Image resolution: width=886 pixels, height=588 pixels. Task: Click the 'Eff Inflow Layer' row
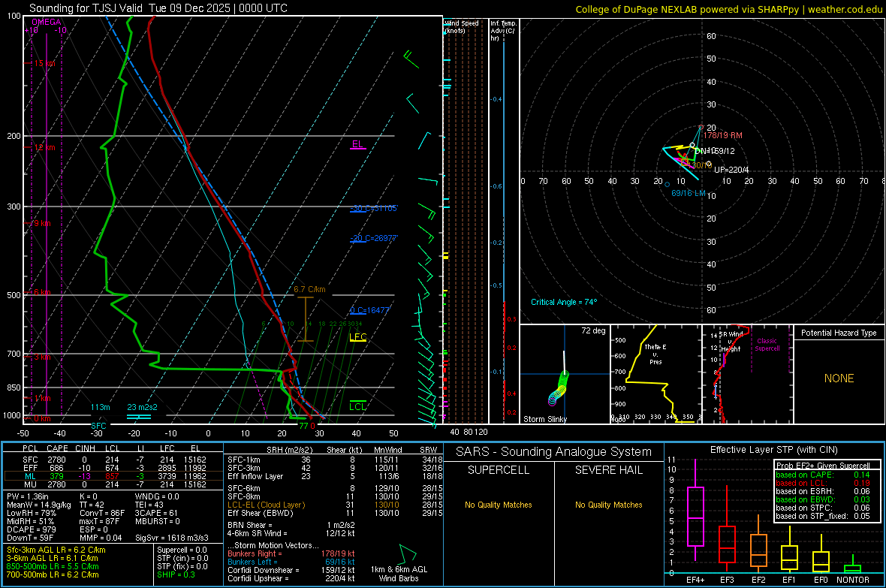tap(335, 476)
